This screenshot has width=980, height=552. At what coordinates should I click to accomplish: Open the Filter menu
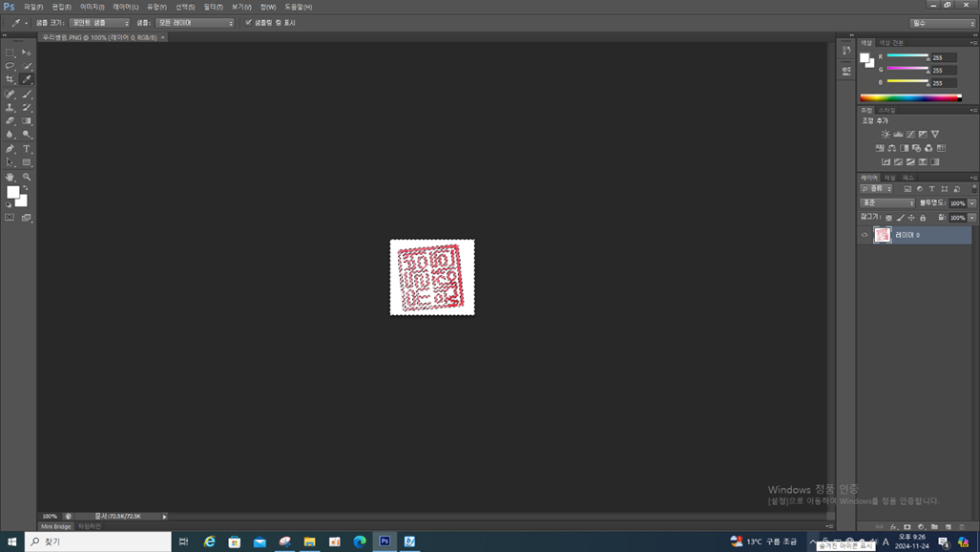pyautogui.click(x=213, y=7)
